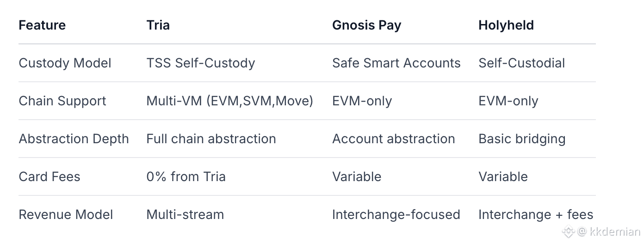Select the TSS Self-Custody cell
This screenshot has height=243, width=644.
201,63
